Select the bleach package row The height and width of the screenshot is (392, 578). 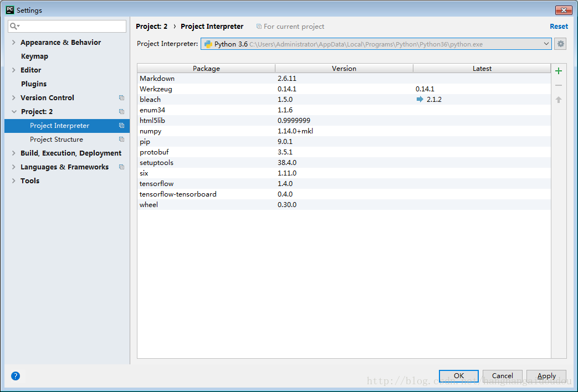[x=344, y=100]
